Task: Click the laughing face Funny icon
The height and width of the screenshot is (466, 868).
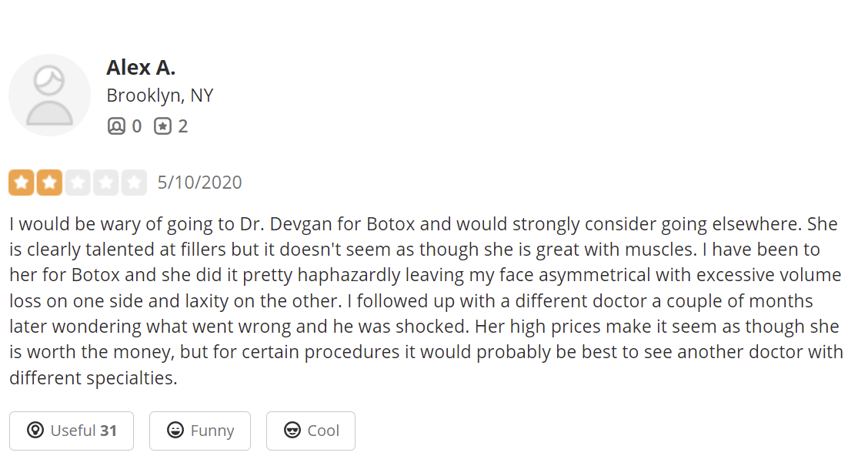Action: [x=175, y=431]
